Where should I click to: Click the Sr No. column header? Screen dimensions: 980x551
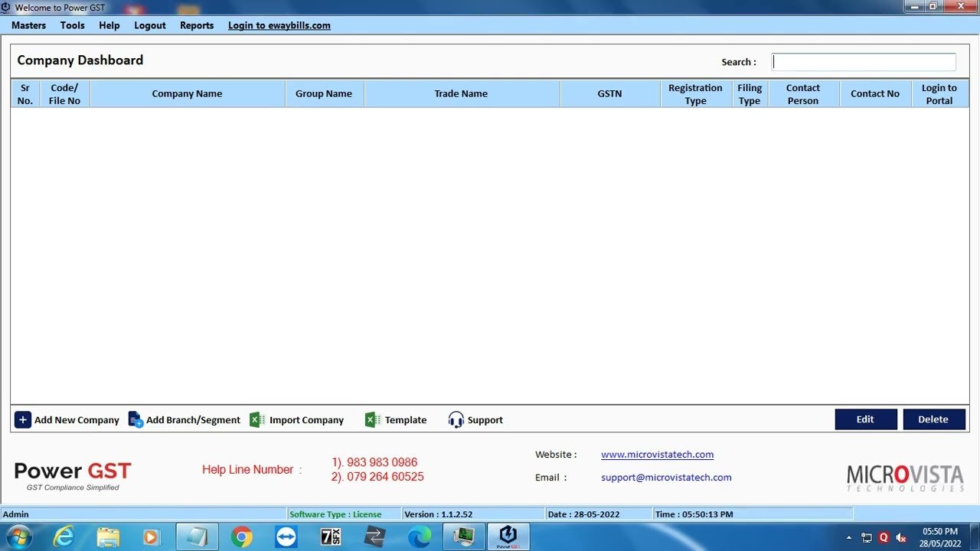[25, 94]
